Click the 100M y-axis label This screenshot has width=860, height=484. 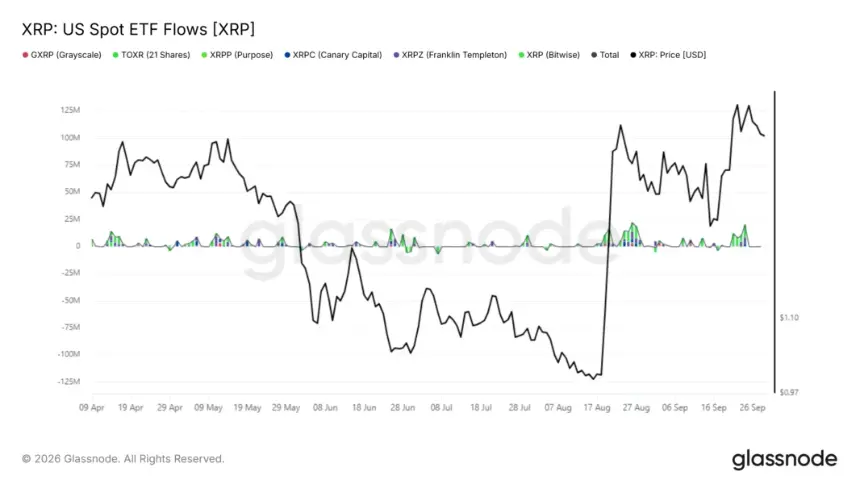(x=70, y=138)
